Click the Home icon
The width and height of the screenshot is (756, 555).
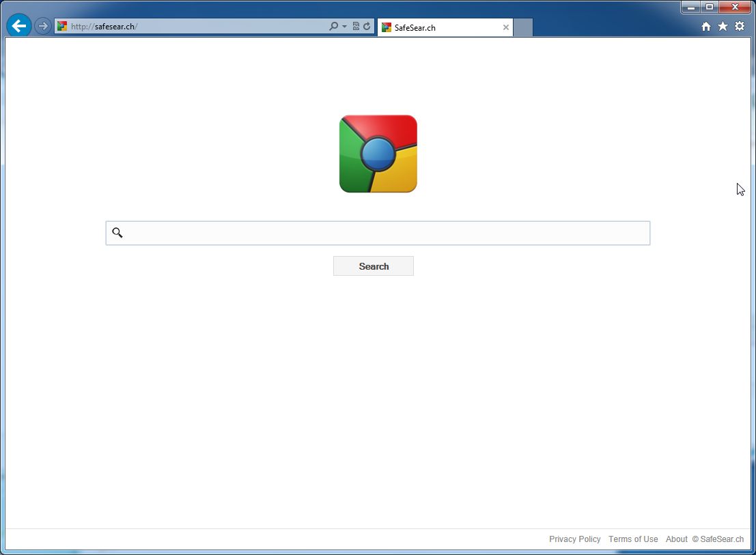tap(705, 26)
